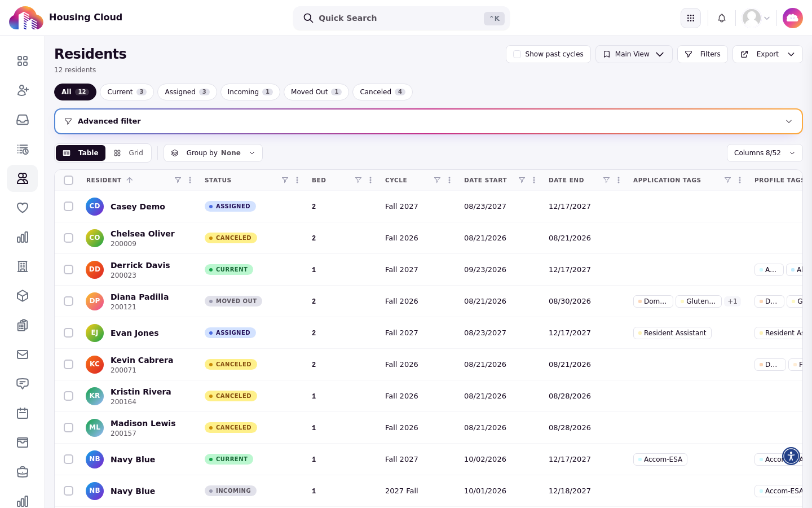Screen dimensions: 812x508
Task: Switch to the Grid view
Action: click(129, 153)
